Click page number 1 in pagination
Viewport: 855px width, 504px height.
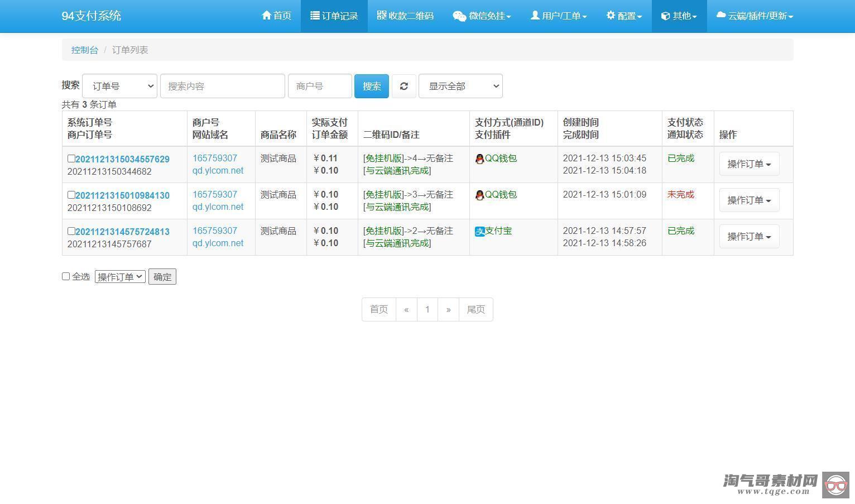(x=427, y=309)
